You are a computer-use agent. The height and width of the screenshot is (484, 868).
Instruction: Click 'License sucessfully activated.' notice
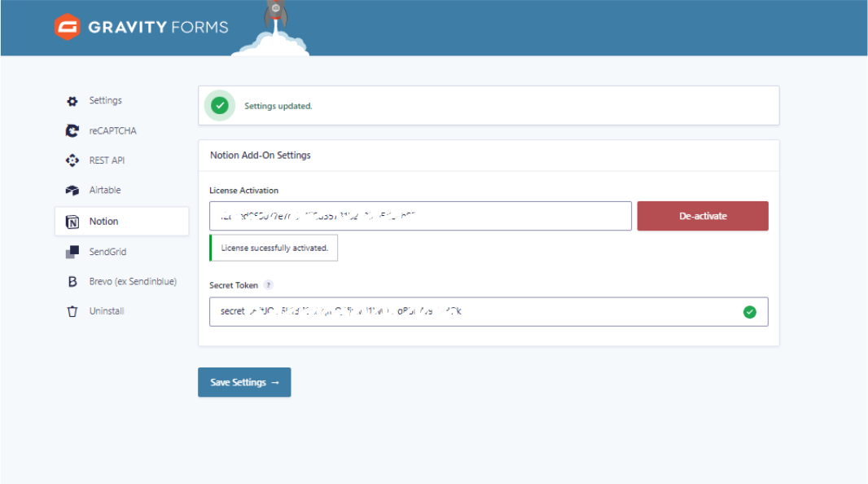pyautogui.click(x=274, y=248)
